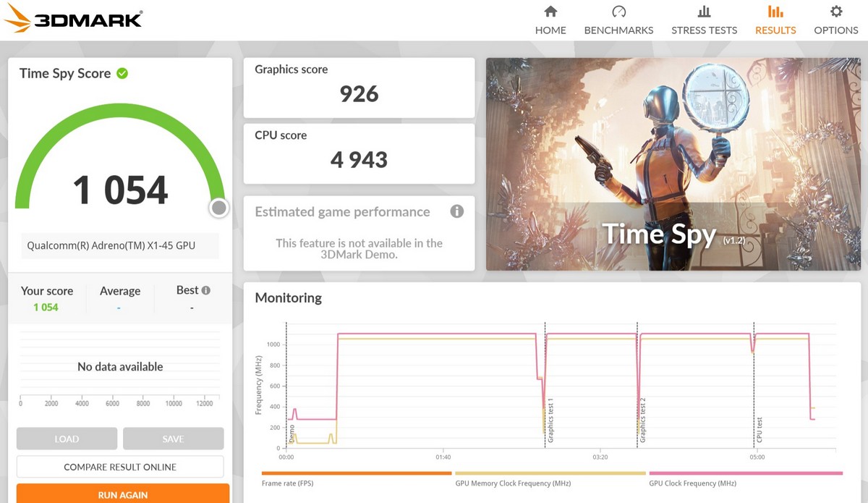Click the green valid score checkmark
Image resolution: width=868 pixels, height=503 pixels.
pos(122,73)
